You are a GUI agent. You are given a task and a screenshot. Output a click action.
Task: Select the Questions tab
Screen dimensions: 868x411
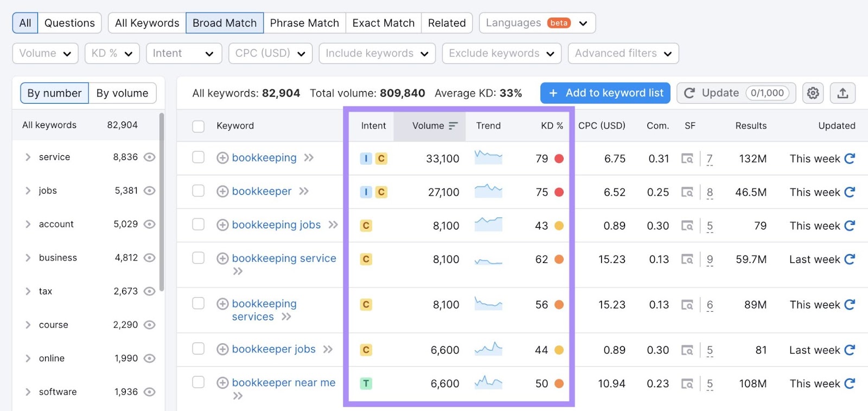(69, 23)
